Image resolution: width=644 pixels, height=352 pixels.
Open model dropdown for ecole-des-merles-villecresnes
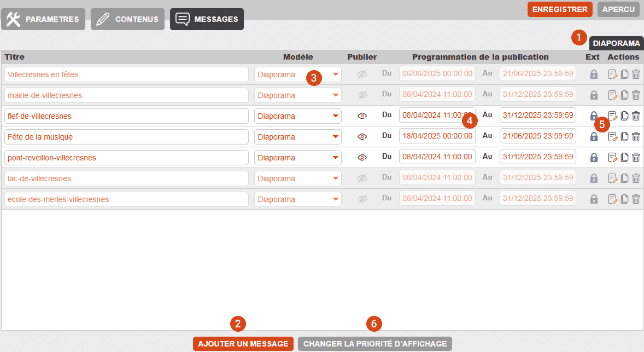coord(298,199)
